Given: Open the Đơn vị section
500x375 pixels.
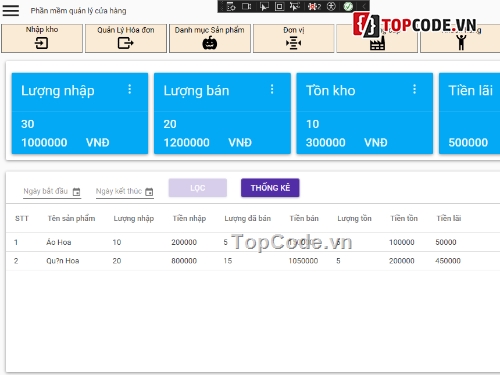Looking at the screenshot, I should pyautogui.click(x=294, y=38).
